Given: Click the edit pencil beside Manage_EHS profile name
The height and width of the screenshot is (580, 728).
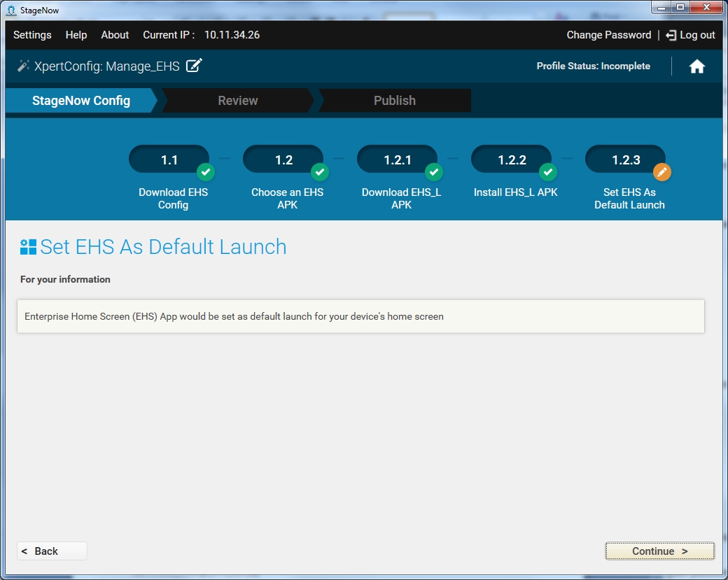Looking at the screenshot, I should 194,66.
